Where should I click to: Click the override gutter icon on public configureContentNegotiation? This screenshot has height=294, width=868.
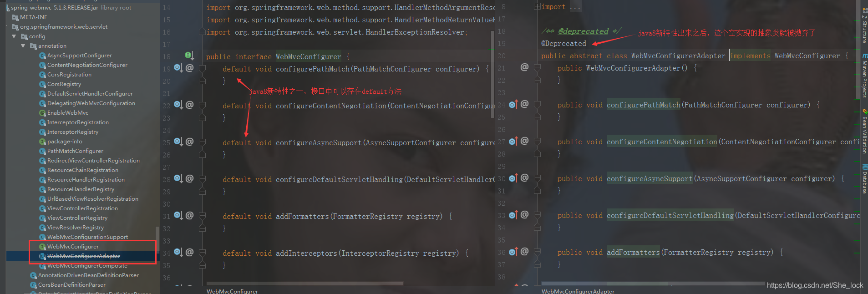pos(513,141)
